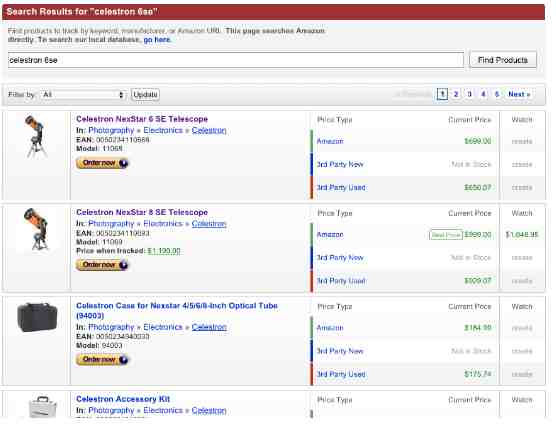Open Amazon price type for Celestron Case
Screen dimensions: 556x425
330,328
